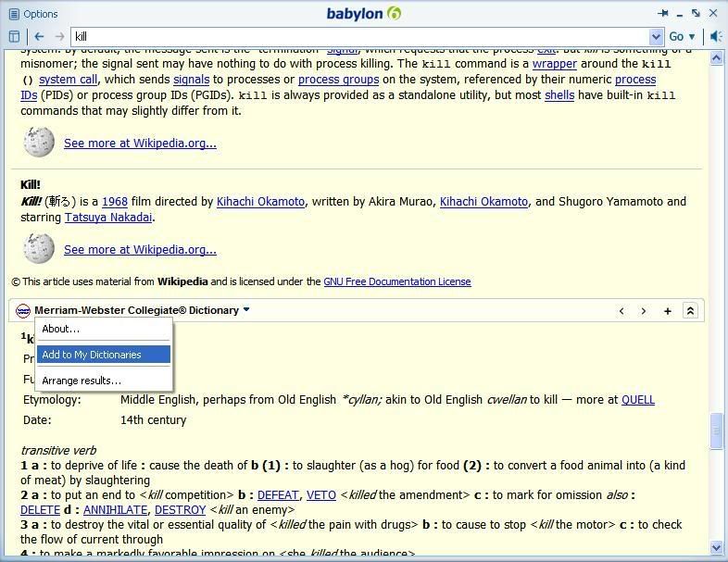Open the system call link

(x=69, y=80)
